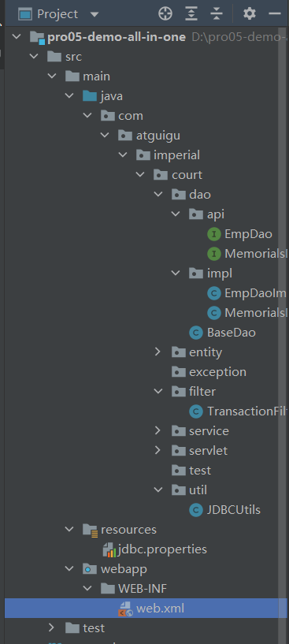Expand the servlet package
289x644 pixels.
(x=157, y=451)
